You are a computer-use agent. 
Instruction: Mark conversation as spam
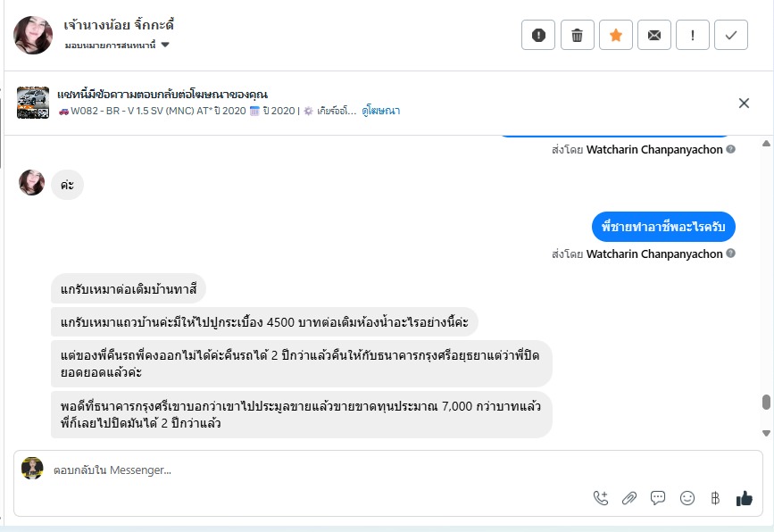[538, 35]
